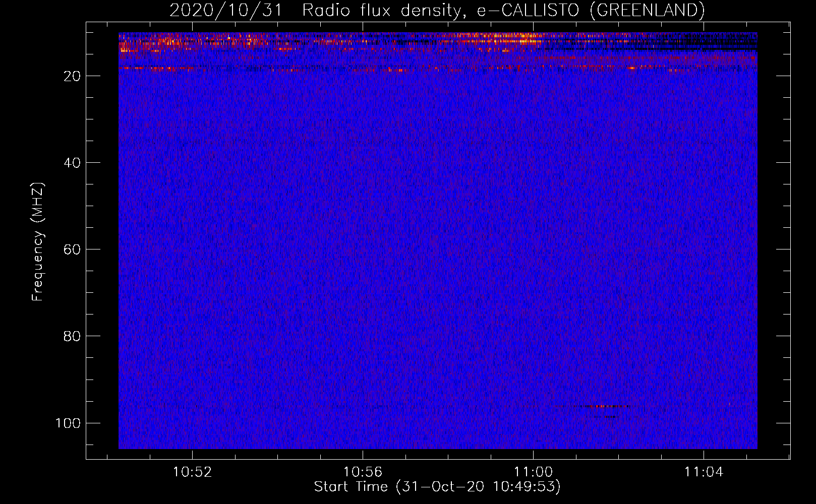
Task: Select the 'Frequency (MHZ)' y-axis label
Action: coord(38,242)
